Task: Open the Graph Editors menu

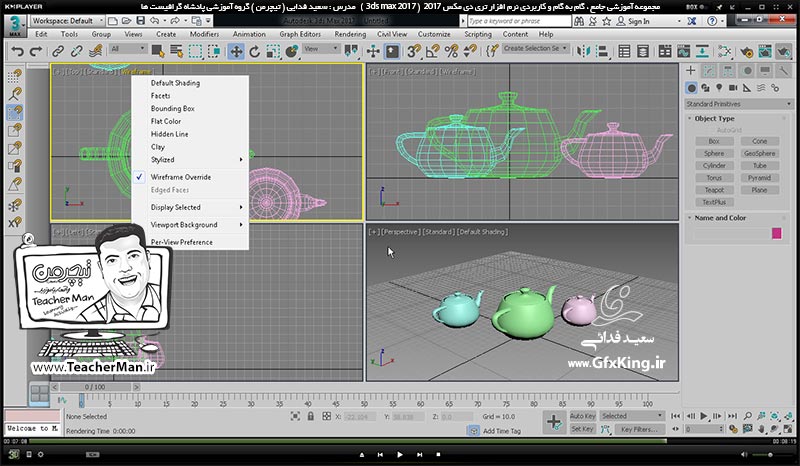Action: pos(300,34)
